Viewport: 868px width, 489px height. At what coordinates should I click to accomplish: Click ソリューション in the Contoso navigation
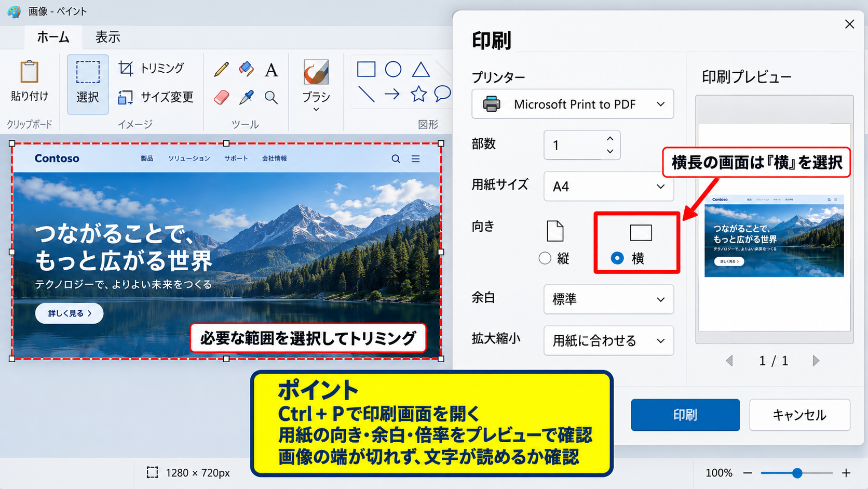[189, 158]
